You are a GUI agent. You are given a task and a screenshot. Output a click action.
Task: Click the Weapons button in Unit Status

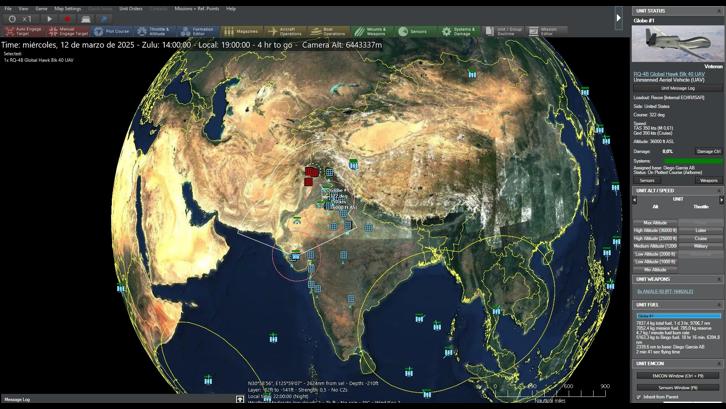coord(708,181)
